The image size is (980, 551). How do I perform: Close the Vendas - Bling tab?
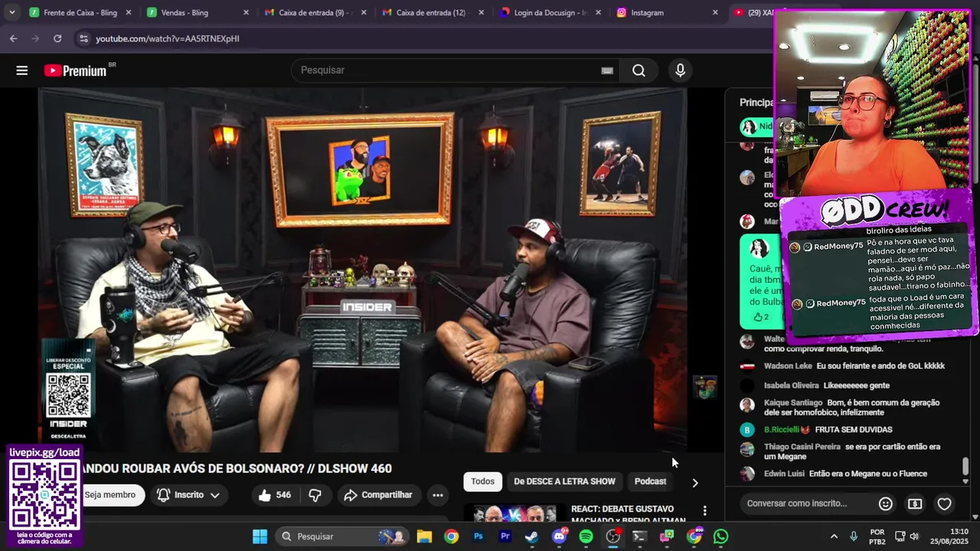pos(246,12)
